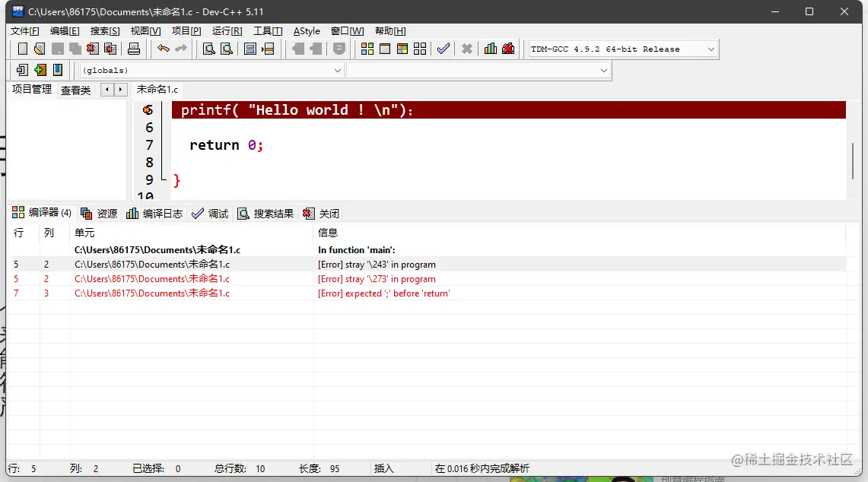Click the Insert icon on the second toolbar
Image resolution: width=868 pixels, height=482 pixels.
pos(22,70)
